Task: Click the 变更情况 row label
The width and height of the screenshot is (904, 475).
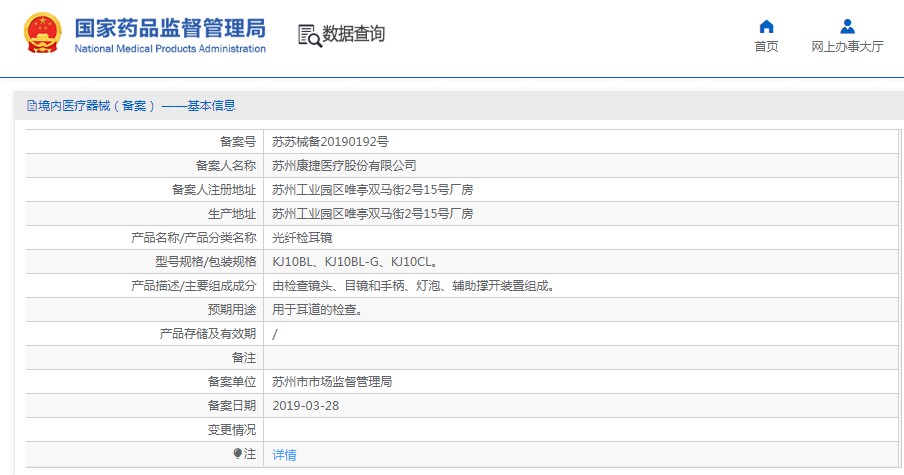Action: [232, 430]
